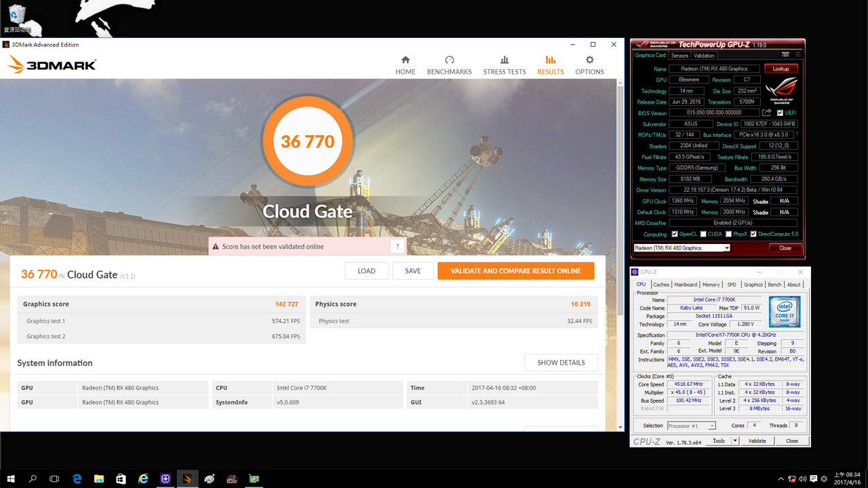Toggle the UEFI checkbox in GPU-Z

click(780, 113)
